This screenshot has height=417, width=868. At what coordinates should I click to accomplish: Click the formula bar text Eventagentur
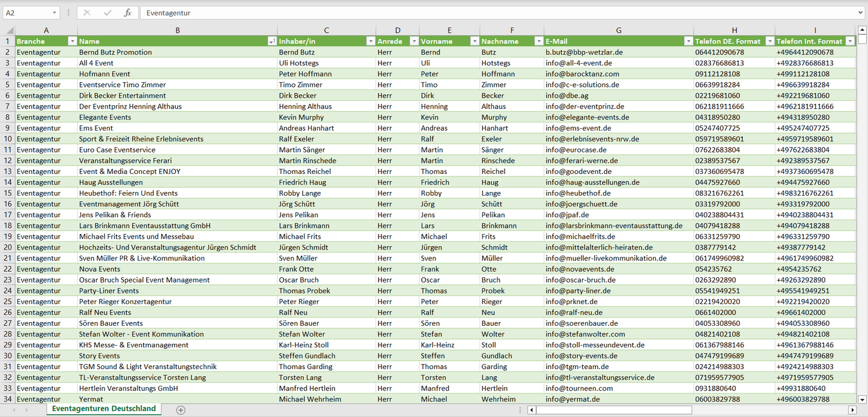(x=168, y=13)
